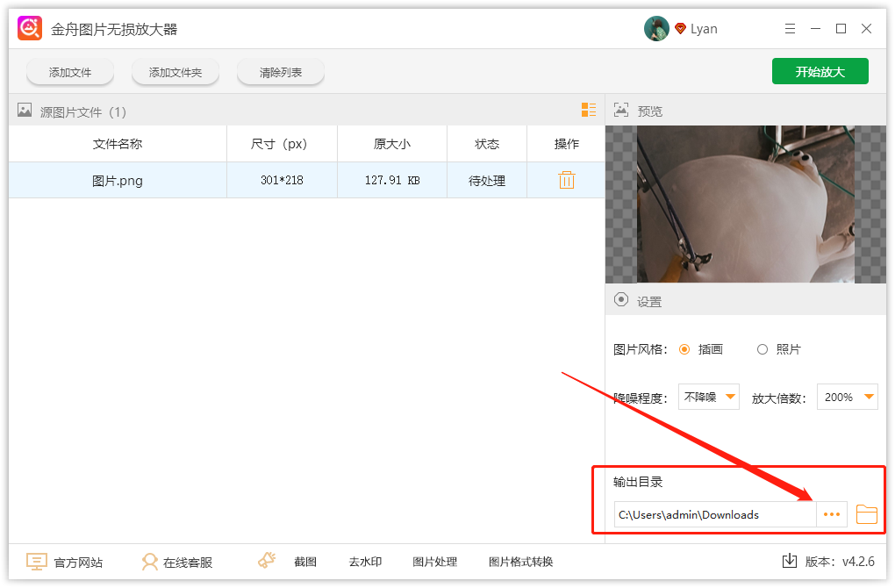
Task: Select the 图片.png file name cell
Action: 118,181
